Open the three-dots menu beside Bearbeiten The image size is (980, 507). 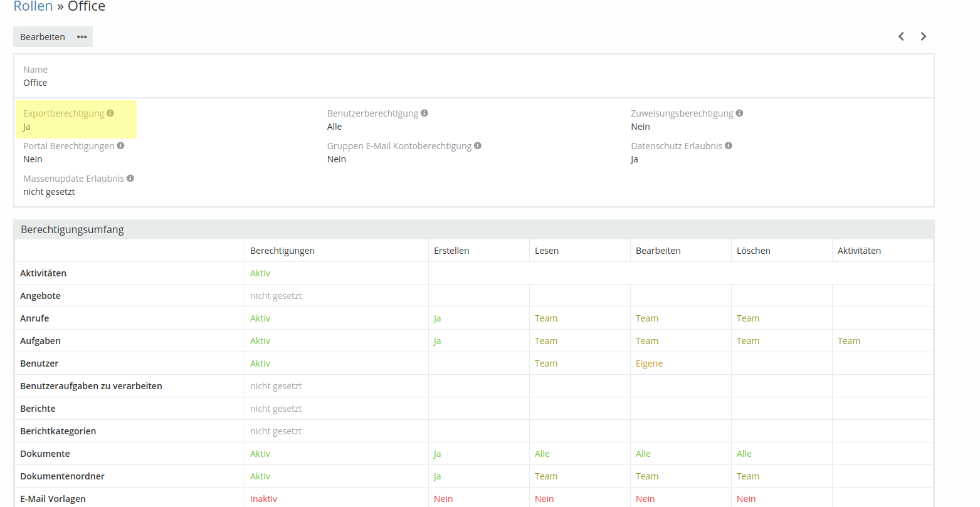tap(82, 37)
